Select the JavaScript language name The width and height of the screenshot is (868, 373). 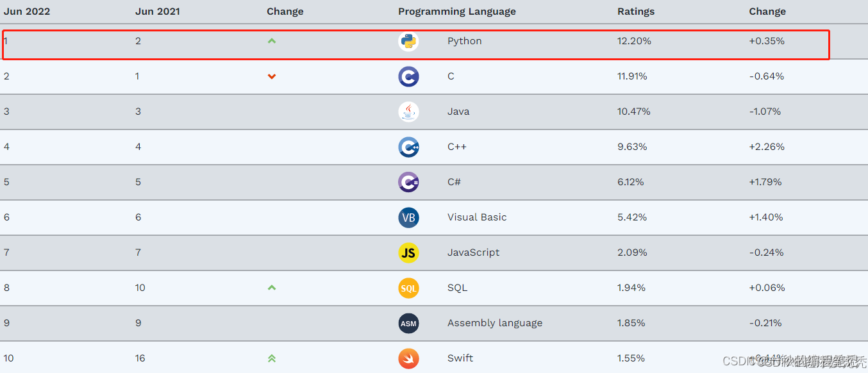pos(474,253)
